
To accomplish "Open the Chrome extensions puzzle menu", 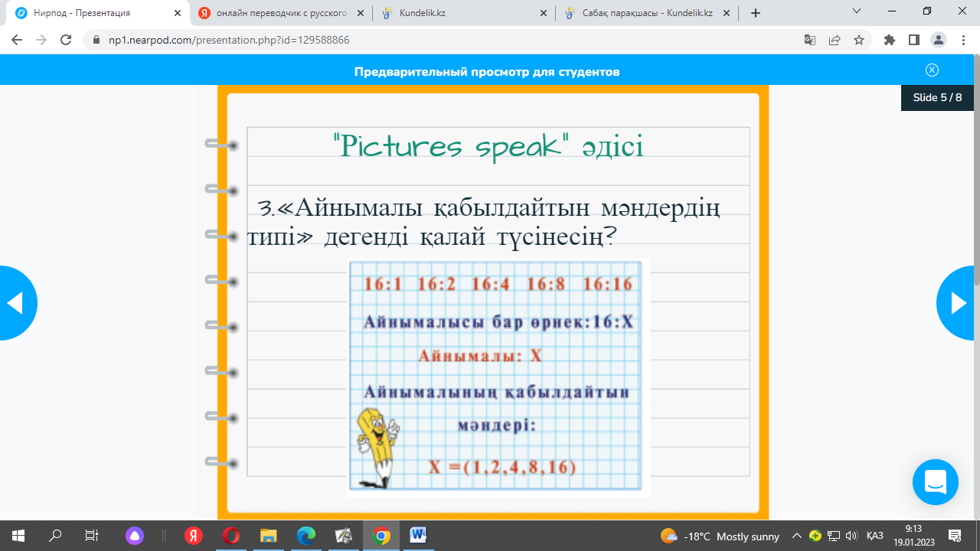I will click(x=890, y=40).
